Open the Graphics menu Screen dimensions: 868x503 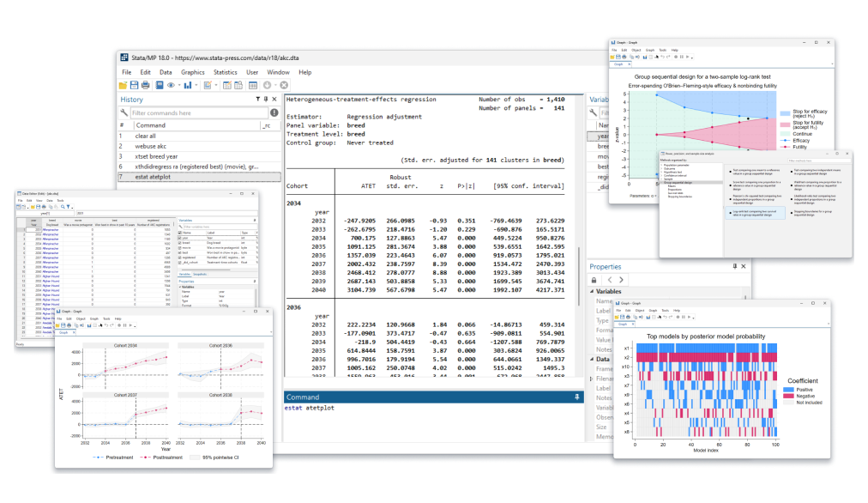pos(193,72)
